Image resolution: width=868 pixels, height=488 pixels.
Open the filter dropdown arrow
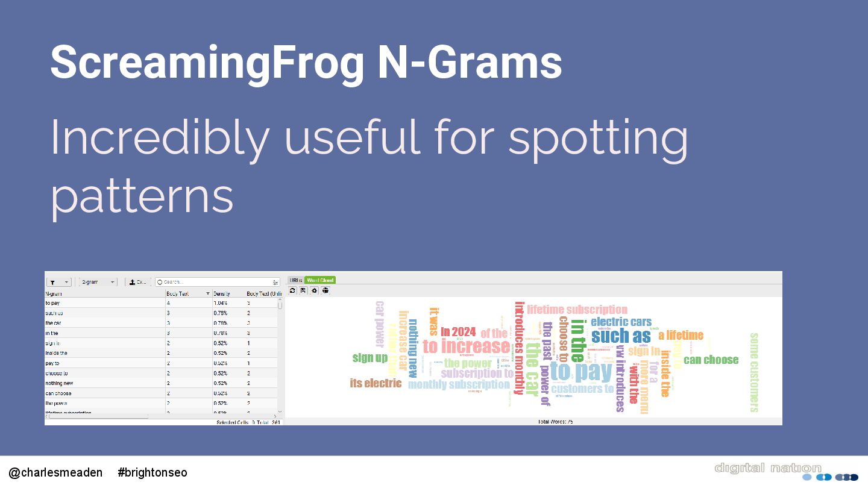(66, 282)
